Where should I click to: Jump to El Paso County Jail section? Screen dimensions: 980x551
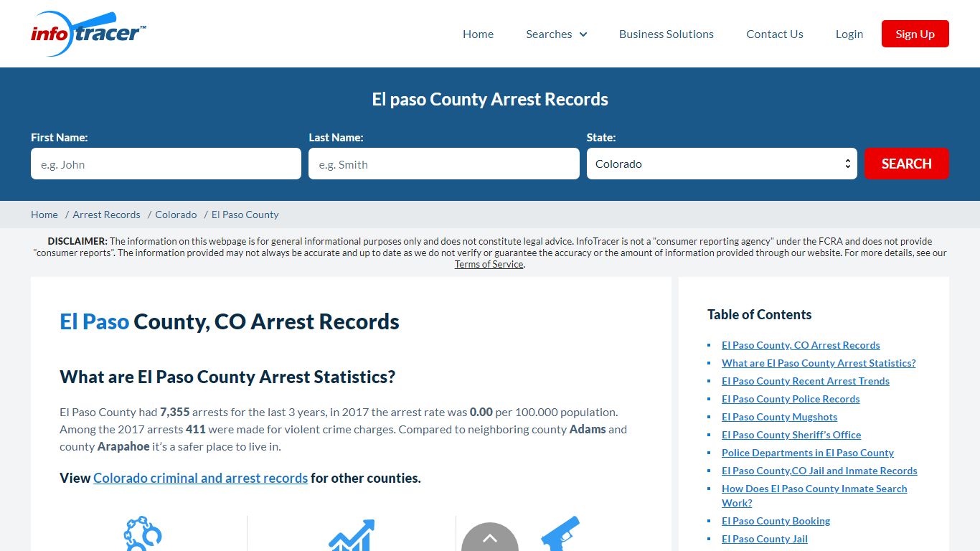tap(765, 539)
